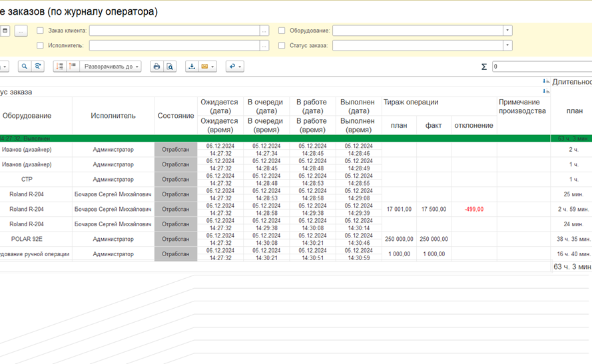Print the report using the printer icon
The image size is (592, 364).
tap(156, 67)
